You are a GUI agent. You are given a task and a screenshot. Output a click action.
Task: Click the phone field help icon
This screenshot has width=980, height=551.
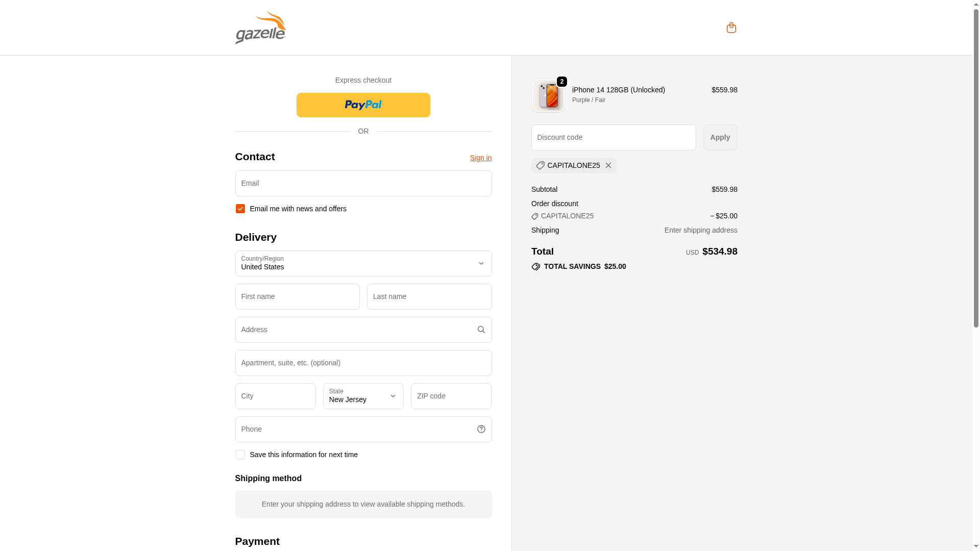click(481, 429)
